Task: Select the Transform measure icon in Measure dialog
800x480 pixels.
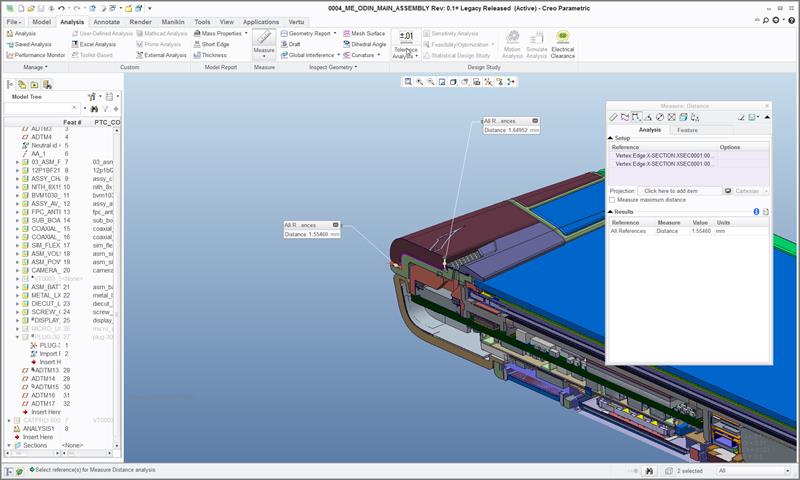Action: (695, 117)
